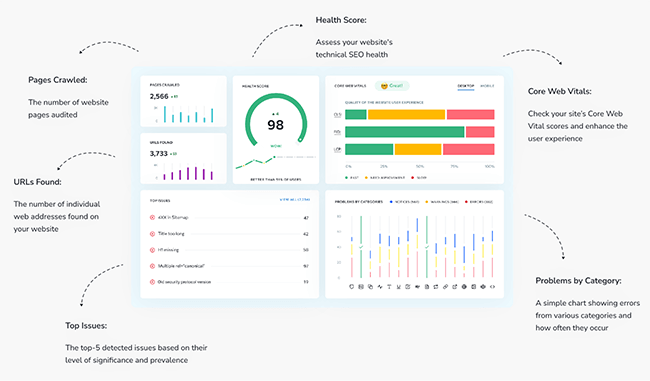
Task: Open the Old security protocol version issue
Action: click(x=184, y=282)
